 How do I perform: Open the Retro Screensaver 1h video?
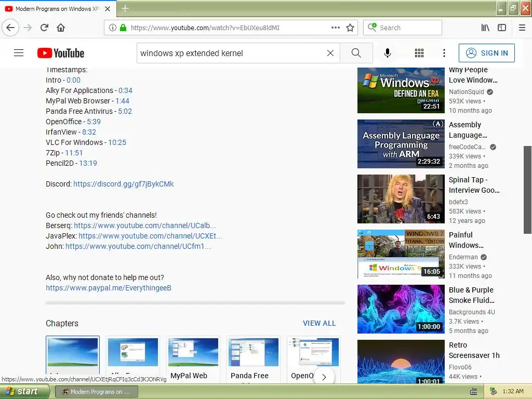pyautogui.click(x=401, y=362)
